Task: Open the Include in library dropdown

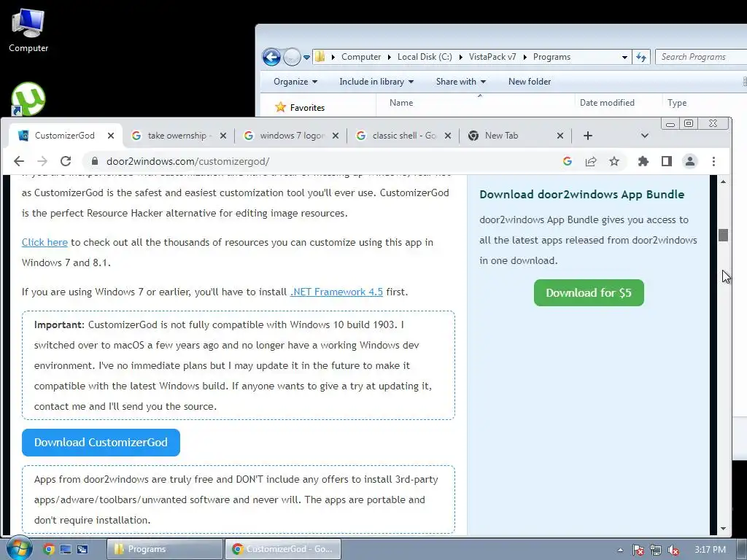Action: coord(376,82)
